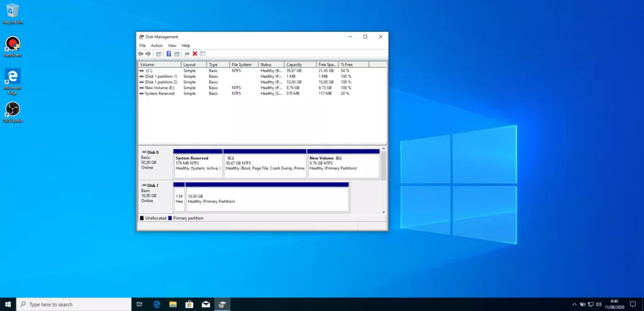Click the Forward arrow in the toolbar
The image size is (644, 311).
[148, 54]
